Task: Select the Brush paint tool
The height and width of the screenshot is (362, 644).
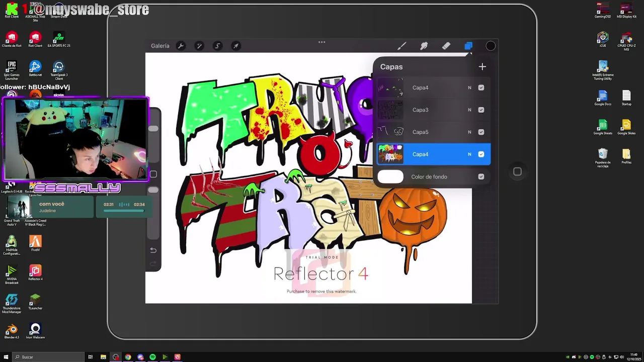Action: coord(401,46)
